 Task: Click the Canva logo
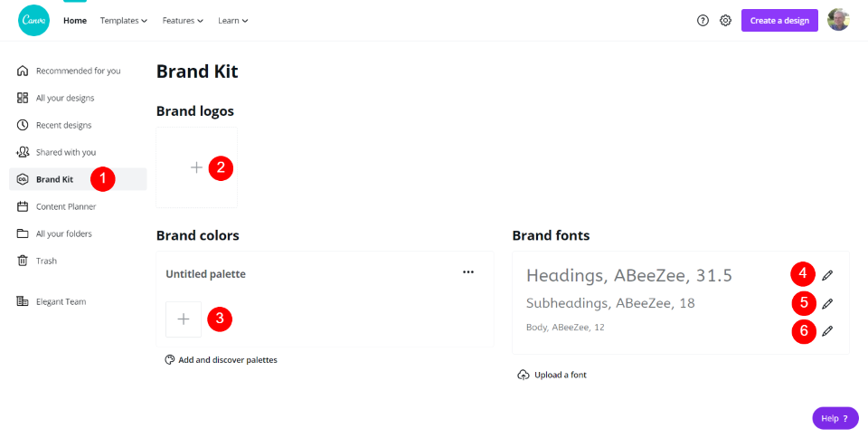(33, 20)
